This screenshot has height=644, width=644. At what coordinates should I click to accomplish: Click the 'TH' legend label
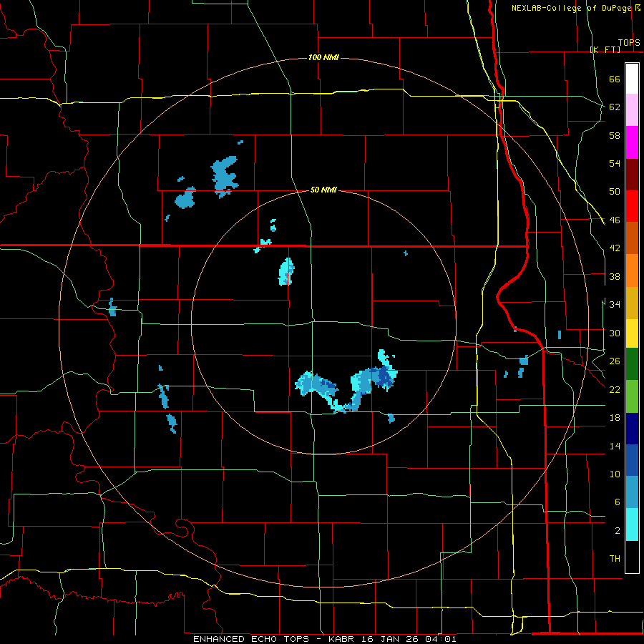coord(615,559)
